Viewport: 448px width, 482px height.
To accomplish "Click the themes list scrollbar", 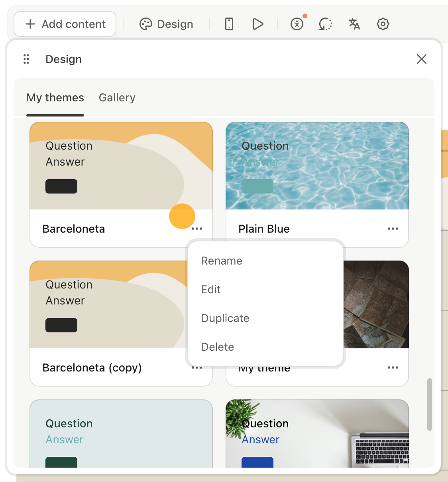I will point(430,405).
